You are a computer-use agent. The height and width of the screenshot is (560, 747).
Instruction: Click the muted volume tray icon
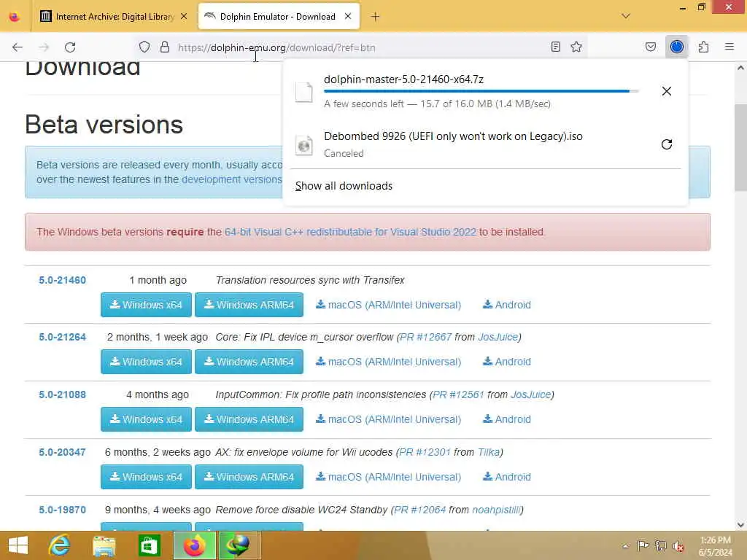click(x=678, y=546)
